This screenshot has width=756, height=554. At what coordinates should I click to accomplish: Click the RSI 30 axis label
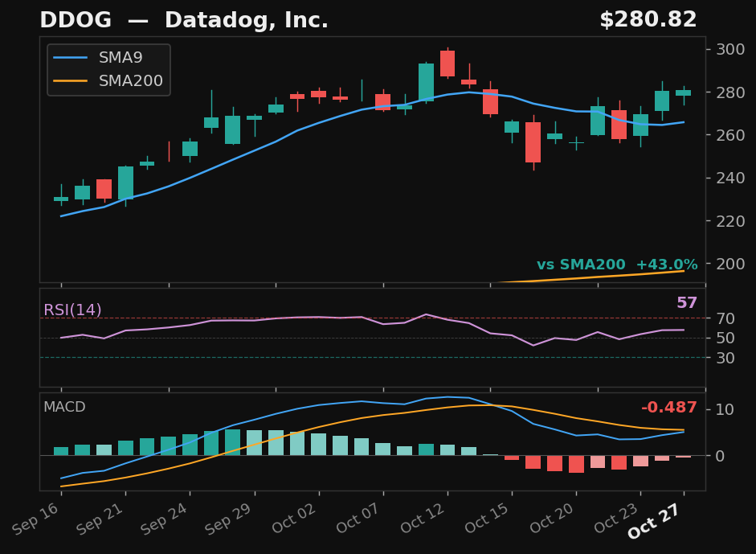[x=725, y=358]
